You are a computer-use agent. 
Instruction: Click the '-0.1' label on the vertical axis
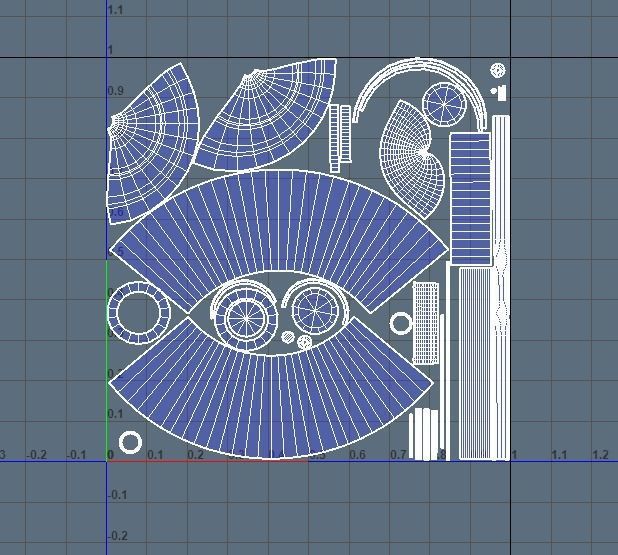117,495
